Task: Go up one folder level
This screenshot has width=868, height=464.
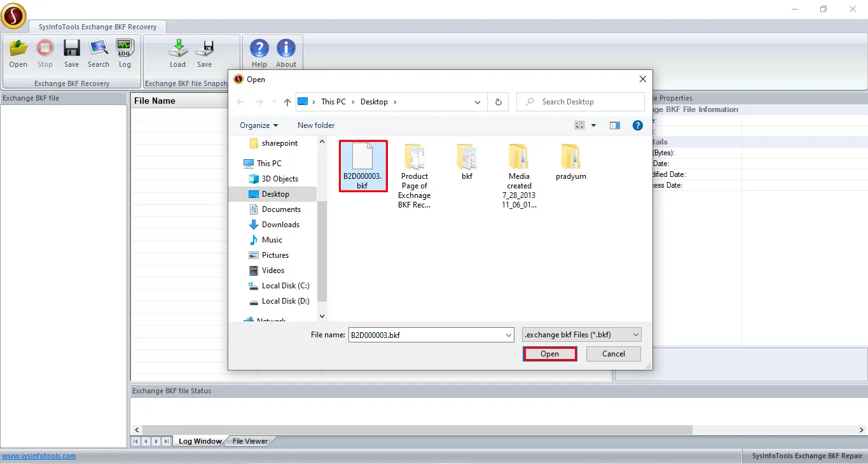Action: point(287,102)
